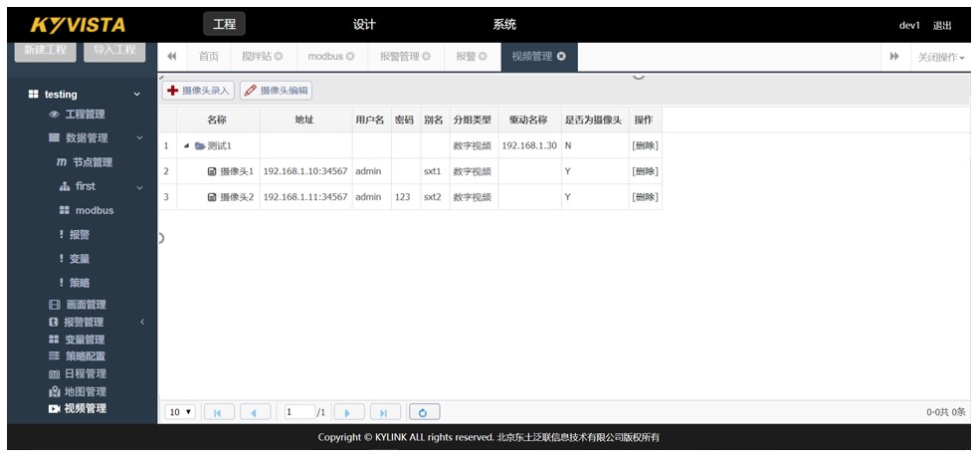This screenshot has height=459, width=980.
Task: Click the 摄像头录入 add camera button
Action: point(198,91)
